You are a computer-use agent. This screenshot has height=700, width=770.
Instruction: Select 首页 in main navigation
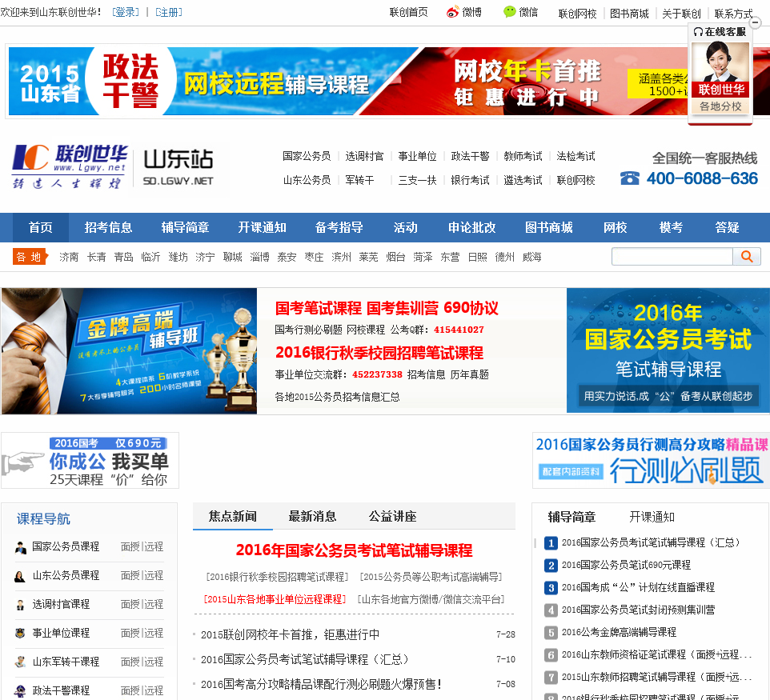click(x=41, y=227)
